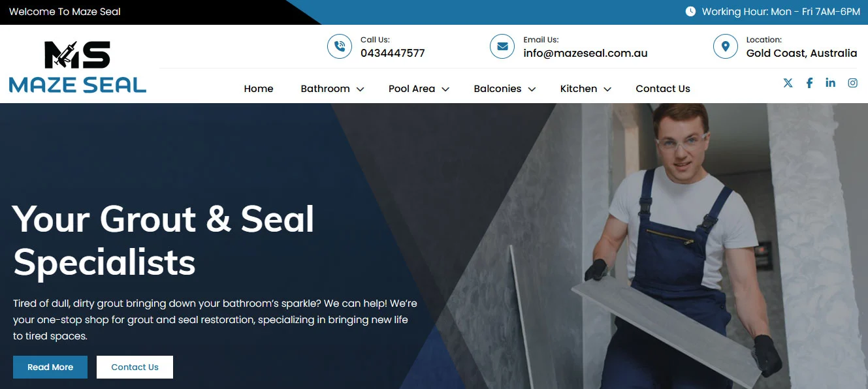Screen dimensions: 868x389
Task: Click the email envelope icon
Action: click(x=502, y=46)
